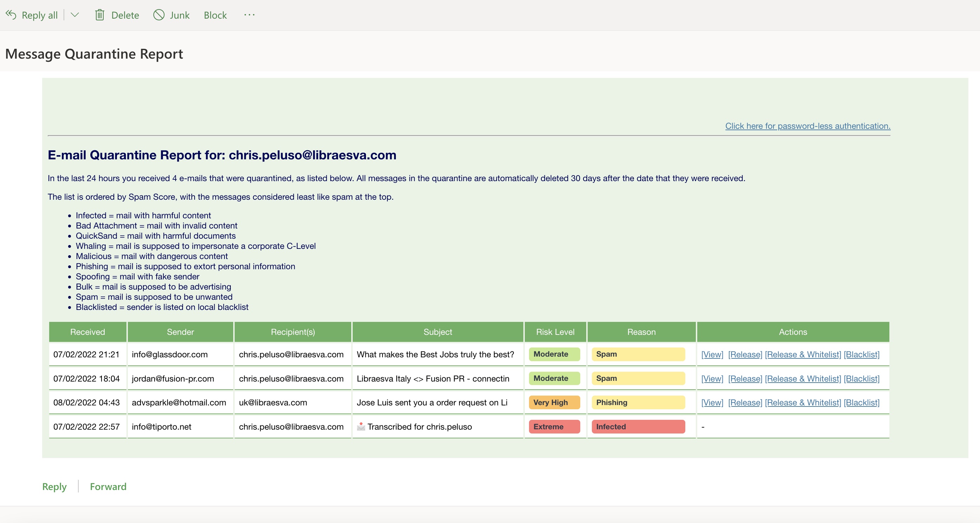Viewport: 980px width, 523px height.
Task: Release the jordan@fusion-pr.com message
Action: point(745,379)
